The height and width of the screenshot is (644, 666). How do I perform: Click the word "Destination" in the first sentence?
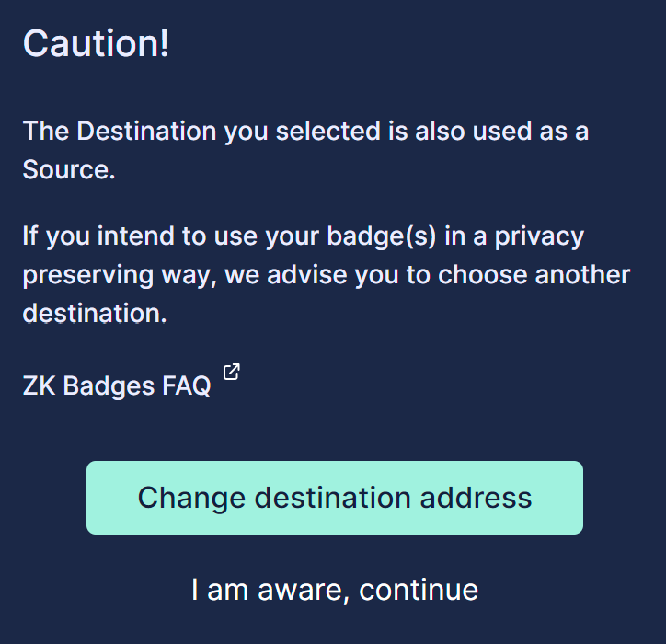point(147,131)
